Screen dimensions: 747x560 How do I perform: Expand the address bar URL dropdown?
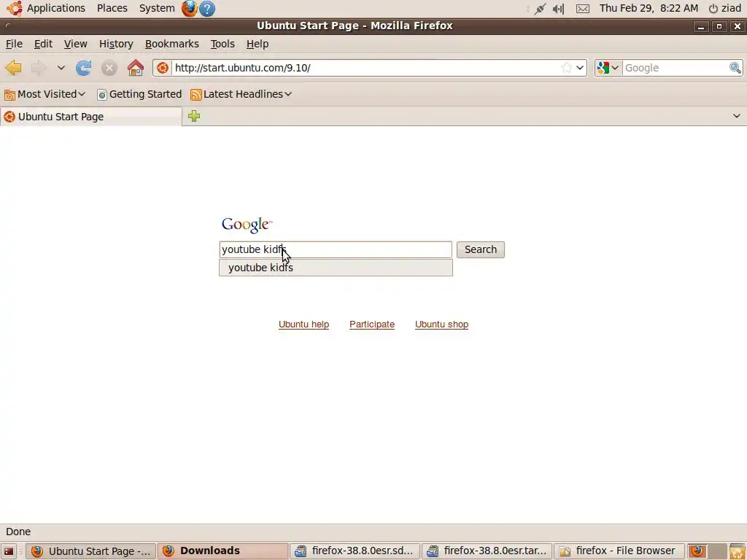[580, 68]
